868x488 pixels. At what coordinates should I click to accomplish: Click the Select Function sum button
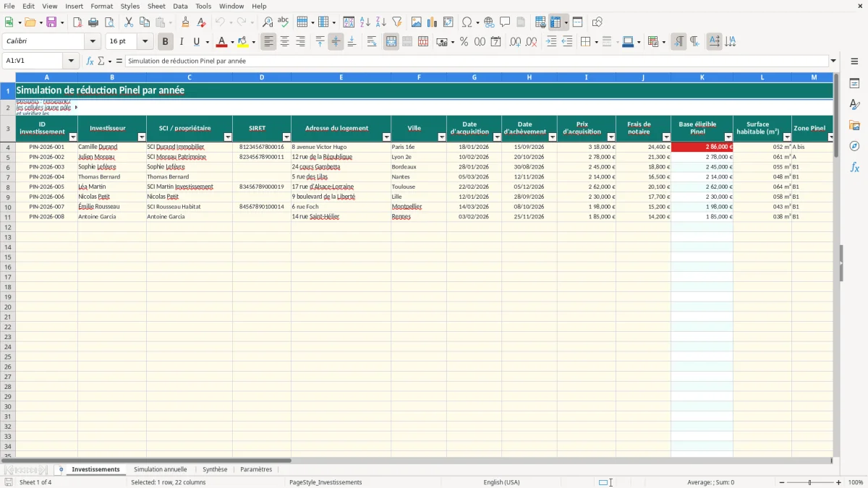click(101, 61)
